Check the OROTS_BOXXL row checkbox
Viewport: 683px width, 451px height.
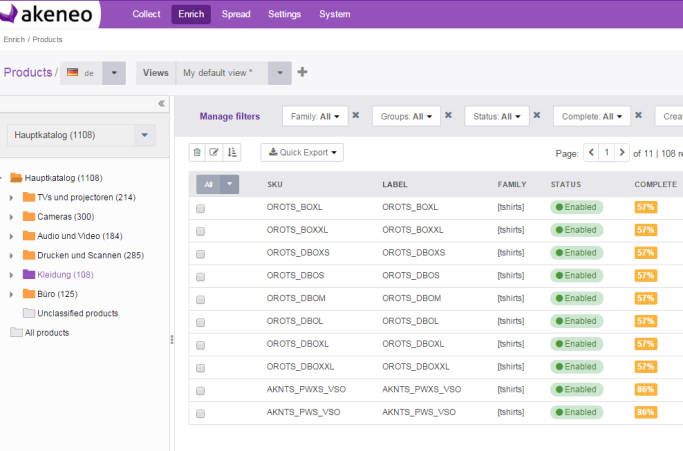click(x=200, y=231)
